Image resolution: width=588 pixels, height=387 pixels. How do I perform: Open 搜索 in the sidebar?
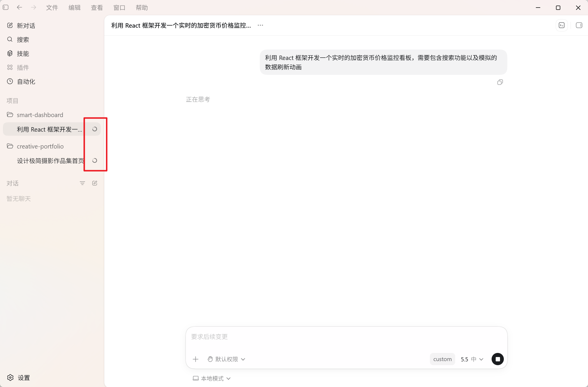tap(52, 40)
